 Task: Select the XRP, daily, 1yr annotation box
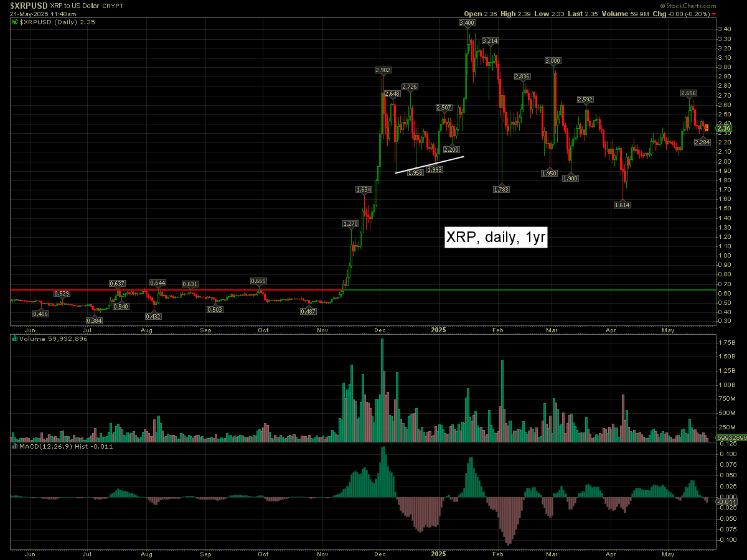coord(496,237)
